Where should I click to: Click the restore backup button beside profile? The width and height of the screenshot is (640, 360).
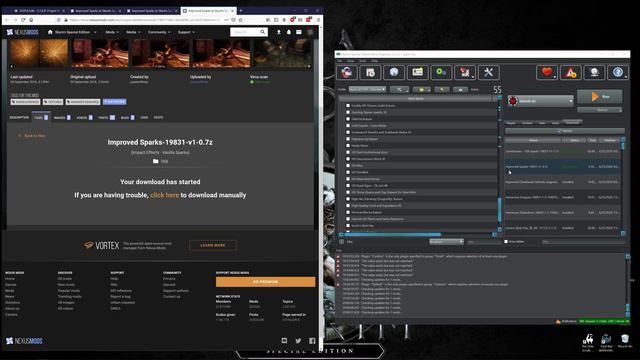point(442,89)
